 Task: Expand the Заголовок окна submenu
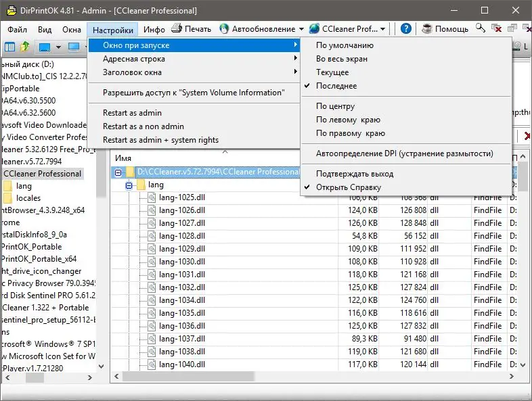tap(194, 72)
